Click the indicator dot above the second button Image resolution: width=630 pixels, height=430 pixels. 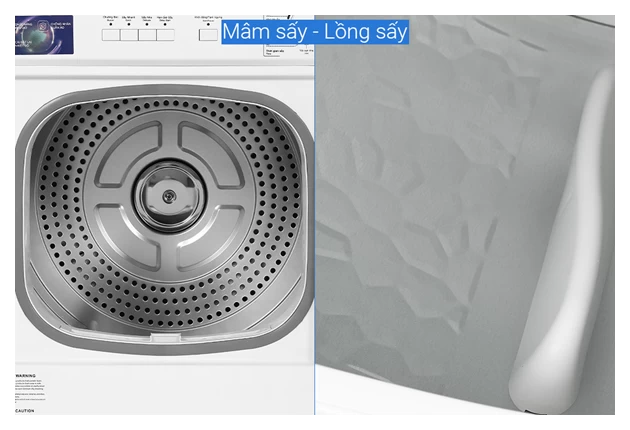pyautogui.click(x=129, y=25)
